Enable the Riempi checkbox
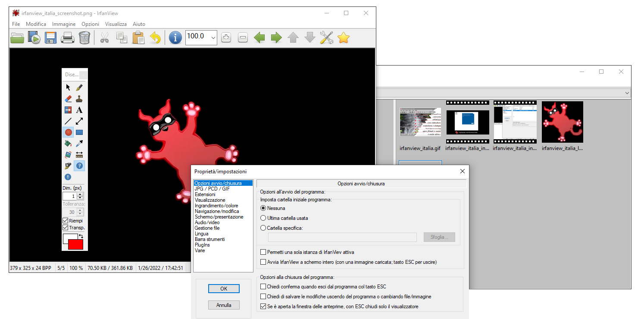 [66, 221]
